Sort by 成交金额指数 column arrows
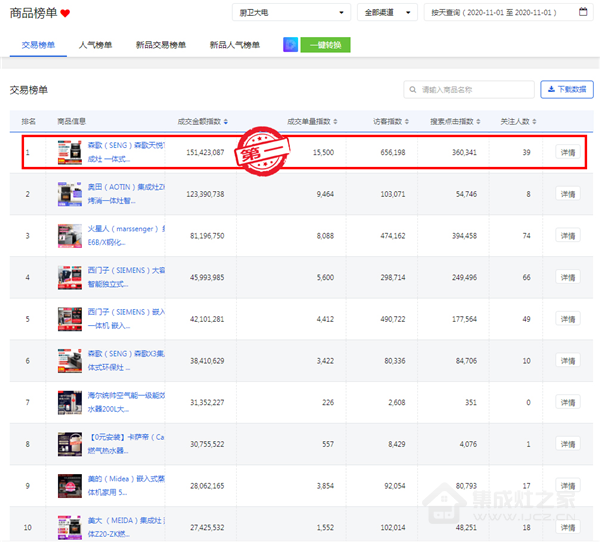 [226, 122]
